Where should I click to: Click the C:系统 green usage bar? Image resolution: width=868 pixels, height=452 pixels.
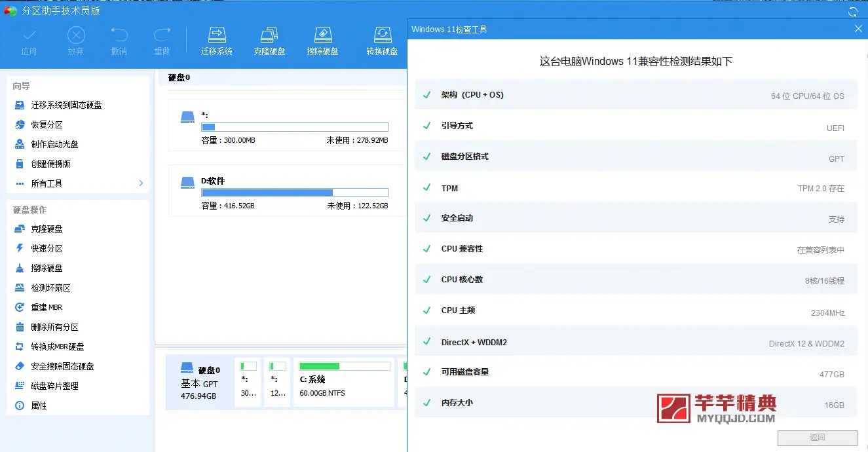(x=345, y=366)
